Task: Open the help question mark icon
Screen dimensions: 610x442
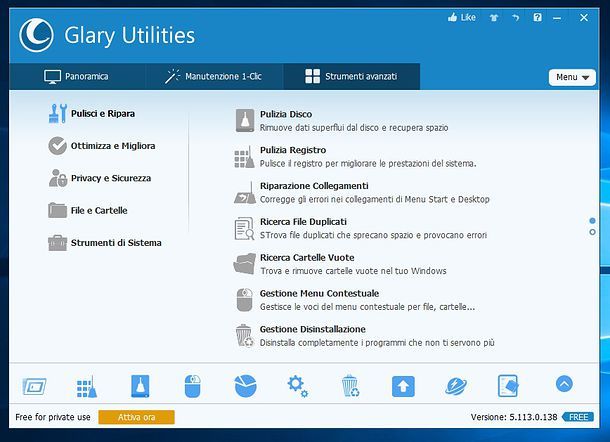Action: pos(537,17)
